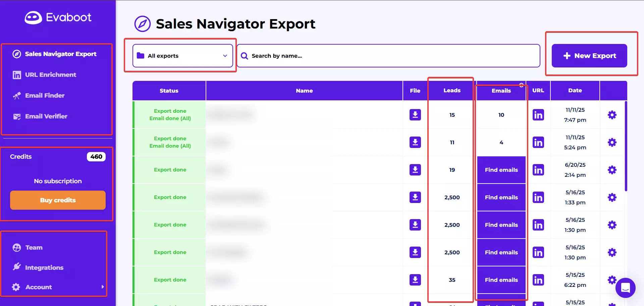644x306 pixels.
Task: Focus the Search by name field
Action: coord(389,56)
